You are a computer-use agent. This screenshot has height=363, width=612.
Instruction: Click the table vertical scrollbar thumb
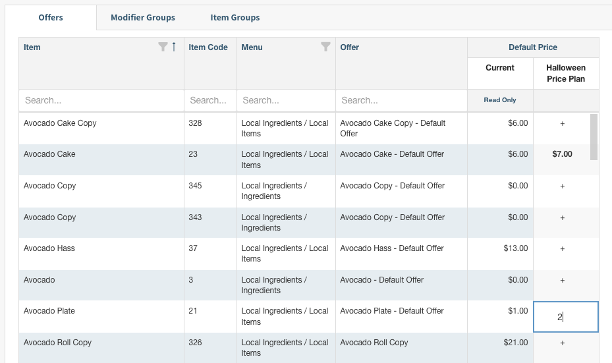coord(594,137)
